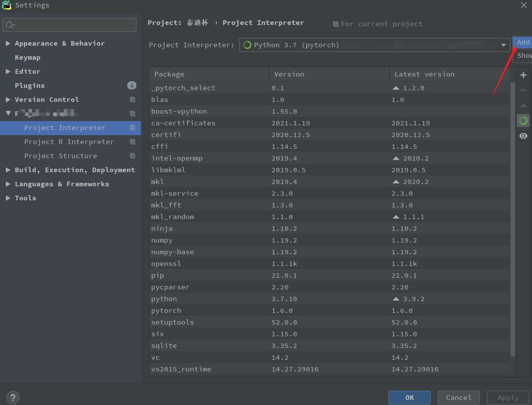Click Project breadcrumb link in header
The image size is (532, 405).
click(178, 23)
